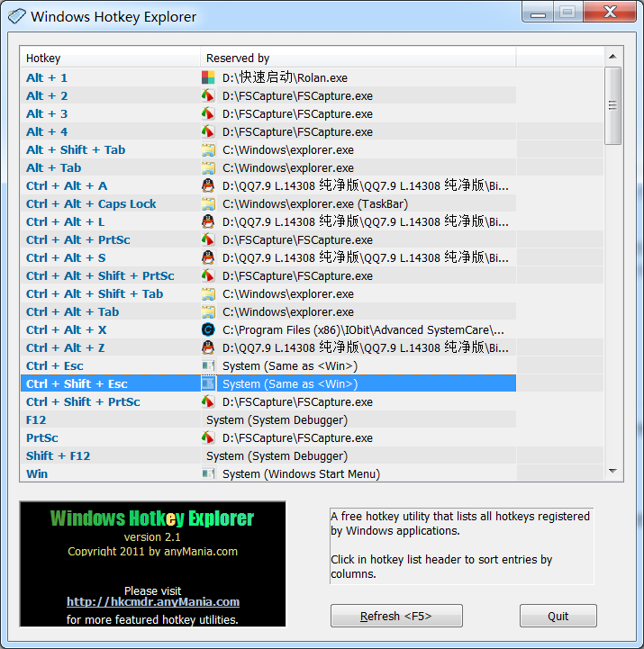Image resolution: width=644 pixels, height=649 pixels.
Task: Click the FSCapture icon in the Ctrl + Alt + PrtSc row
Action: (x=208, y=239)
